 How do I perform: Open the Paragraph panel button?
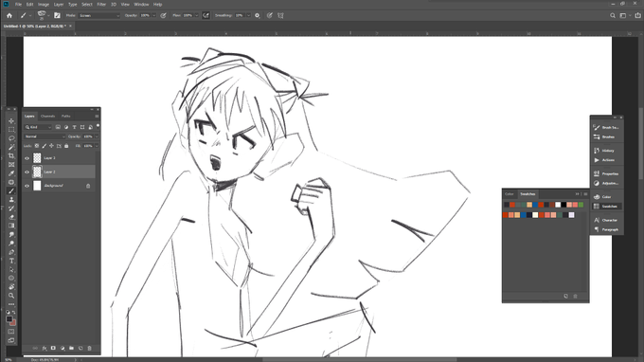(606, 229)
